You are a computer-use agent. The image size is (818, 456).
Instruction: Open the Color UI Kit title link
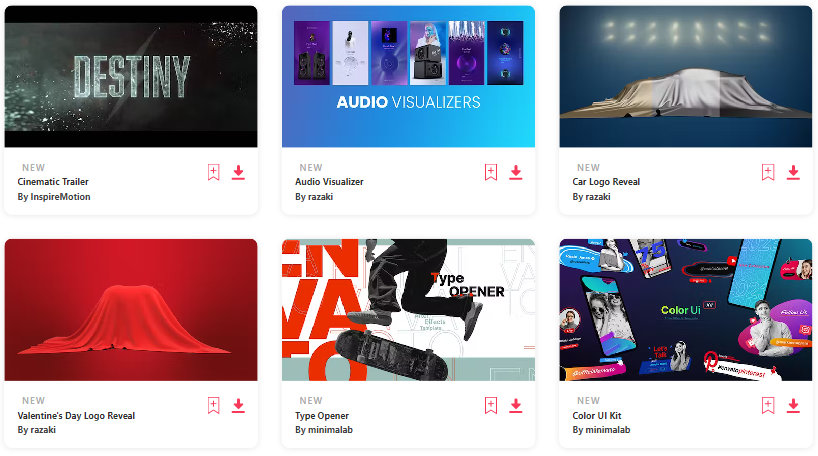pos(597,416)
